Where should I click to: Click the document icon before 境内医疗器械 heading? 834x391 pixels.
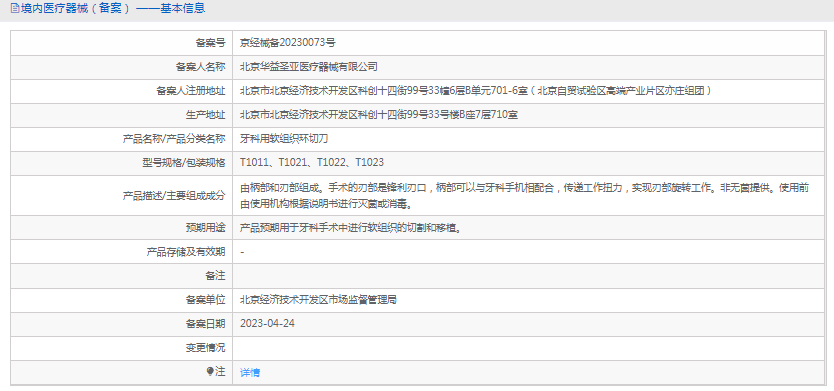tap(14, 9)
